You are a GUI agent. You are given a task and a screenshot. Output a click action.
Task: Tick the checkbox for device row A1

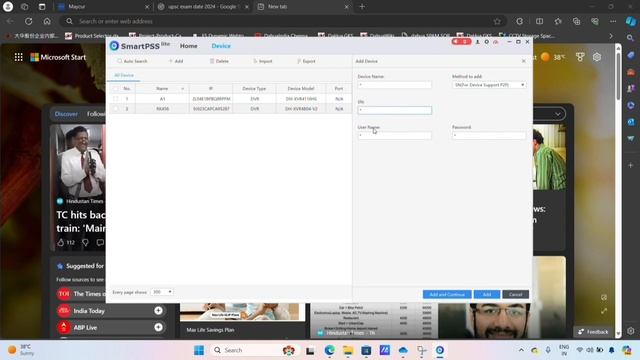point(116,99)
